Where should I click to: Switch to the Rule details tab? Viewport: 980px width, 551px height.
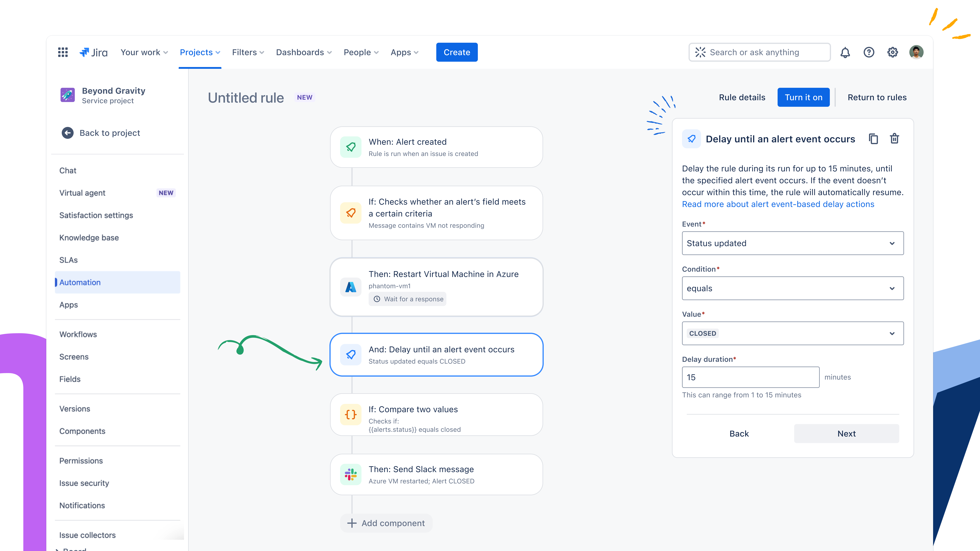742,97
